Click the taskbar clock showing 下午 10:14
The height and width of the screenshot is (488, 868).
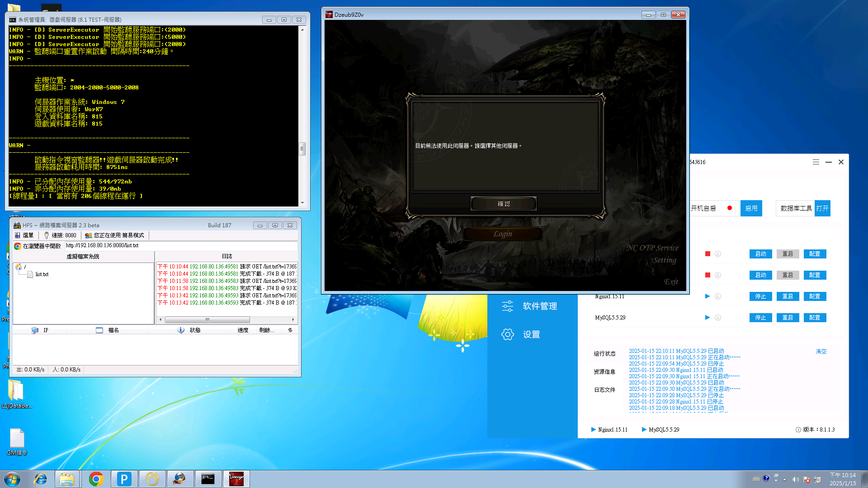click(x=843, y=479)
